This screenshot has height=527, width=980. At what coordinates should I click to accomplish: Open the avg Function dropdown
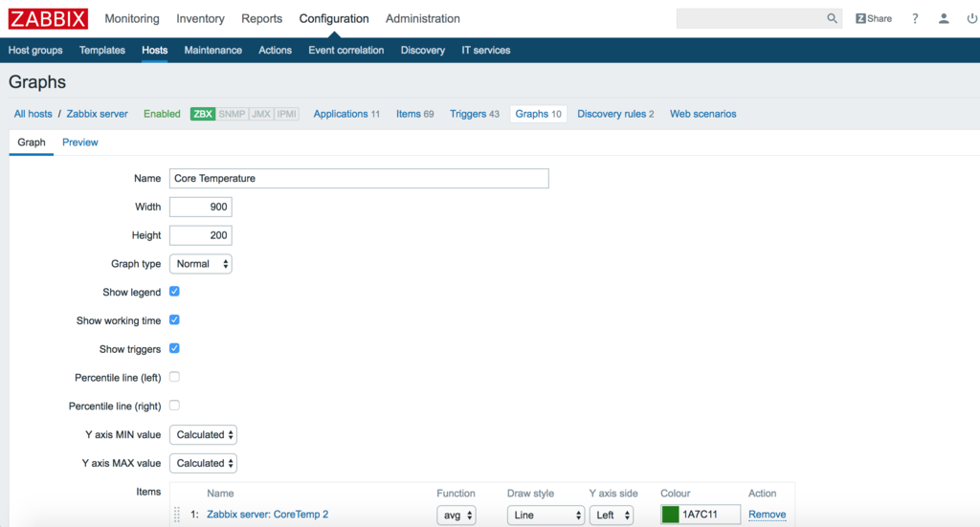coord(457,516)
